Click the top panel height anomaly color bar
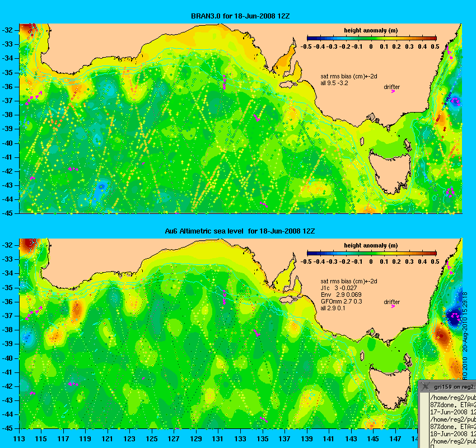The width and height of the screenshot is (476, 448). 372,38
